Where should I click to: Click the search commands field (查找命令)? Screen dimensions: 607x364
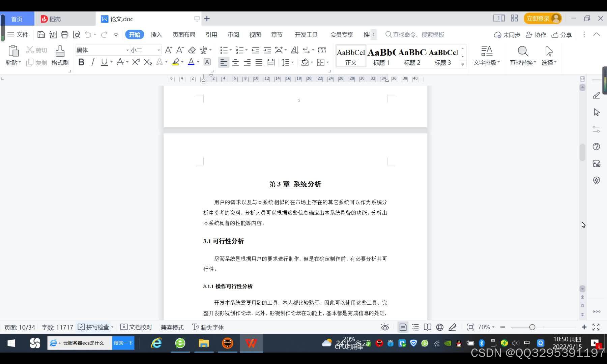[x=415, y=35]
